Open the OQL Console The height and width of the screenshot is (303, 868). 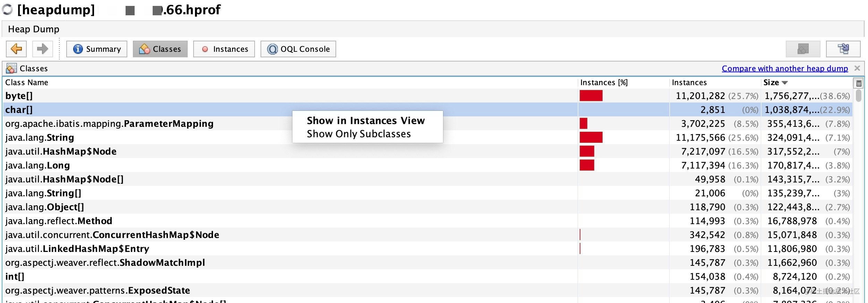coord(298,49)
